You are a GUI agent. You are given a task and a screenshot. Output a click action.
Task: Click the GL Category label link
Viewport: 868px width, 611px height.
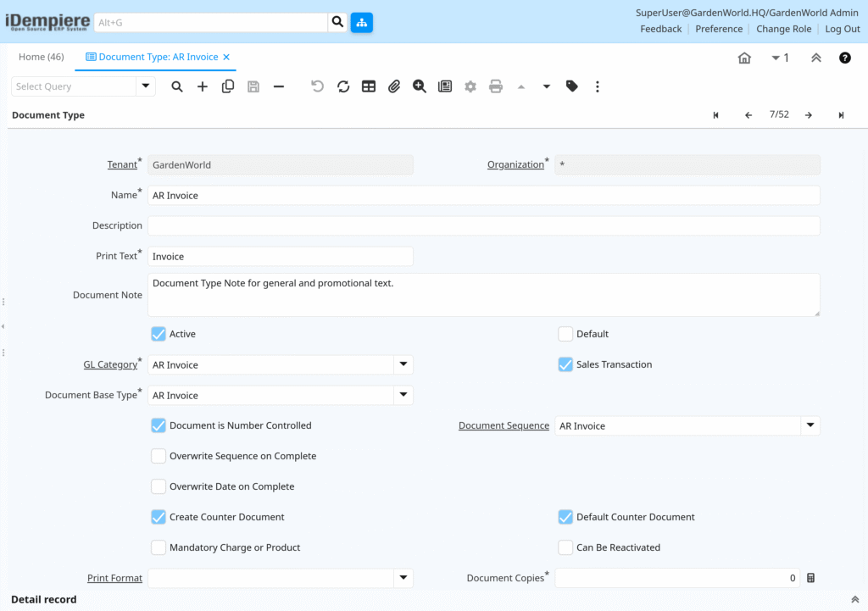(x=110, y=364)
